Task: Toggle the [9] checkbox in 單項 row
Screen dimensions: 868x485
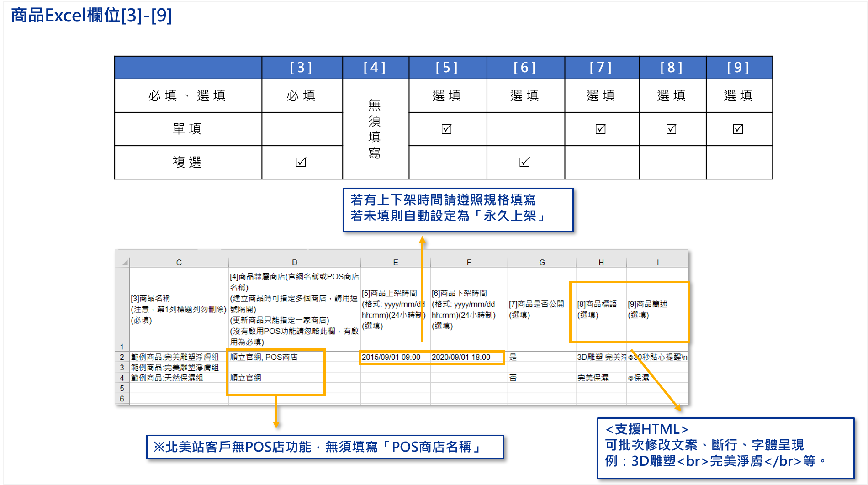Action: [x=738, y=129]
